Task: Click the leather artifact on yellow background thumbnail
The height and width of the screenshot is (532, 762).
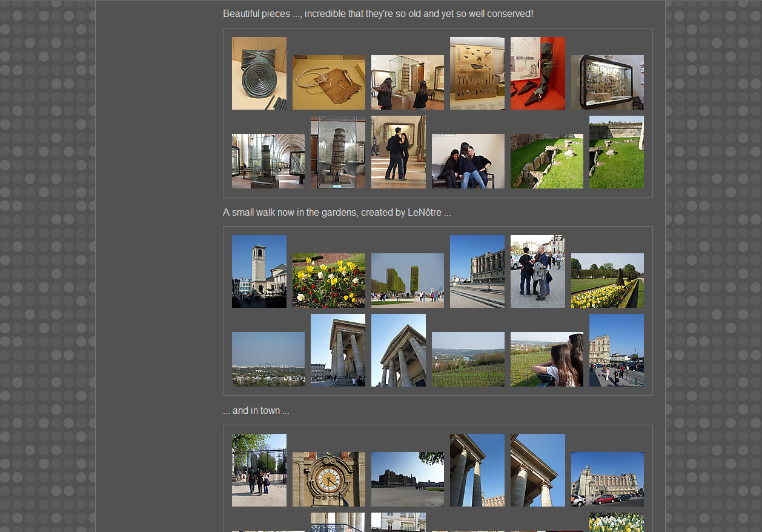Action: point(328,82)
